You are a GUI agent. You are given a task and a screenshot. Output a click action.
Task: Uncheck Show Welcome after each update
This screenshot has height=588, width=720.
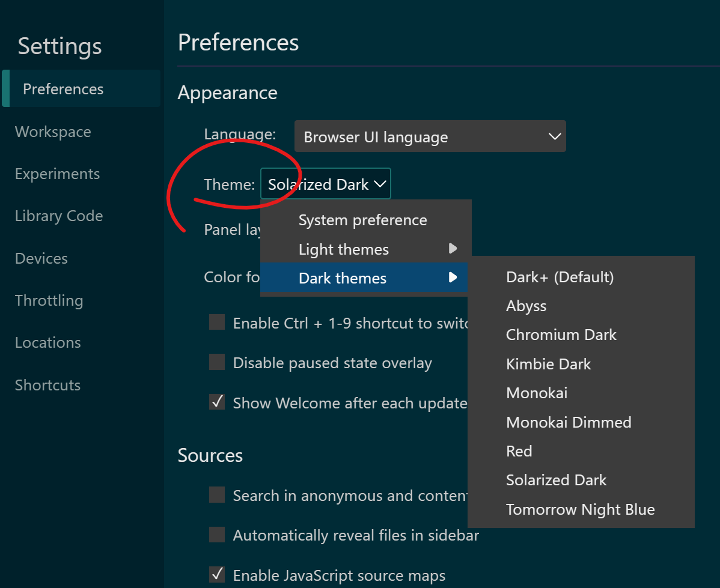tap(217, 402)
